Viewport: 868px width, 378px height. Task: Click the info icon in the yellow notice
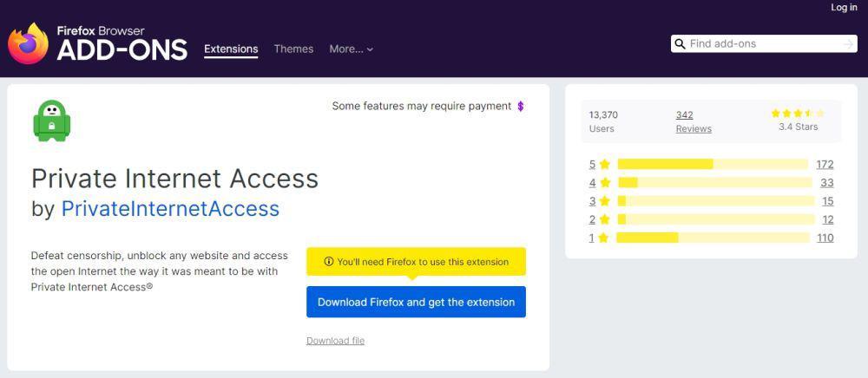click(x=329, y=262)
